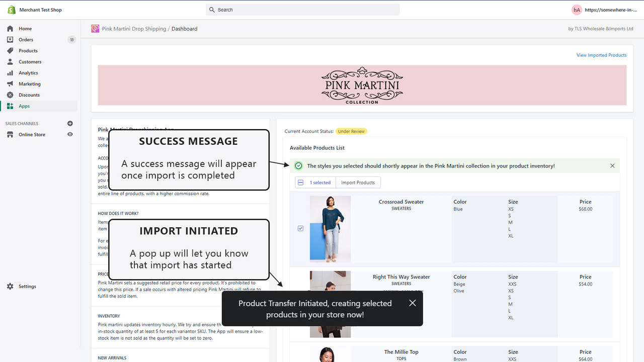
Task: Open the Pink Martini Drop Shipping app icon
Action: pyautogui.click(x=95, y=29)
